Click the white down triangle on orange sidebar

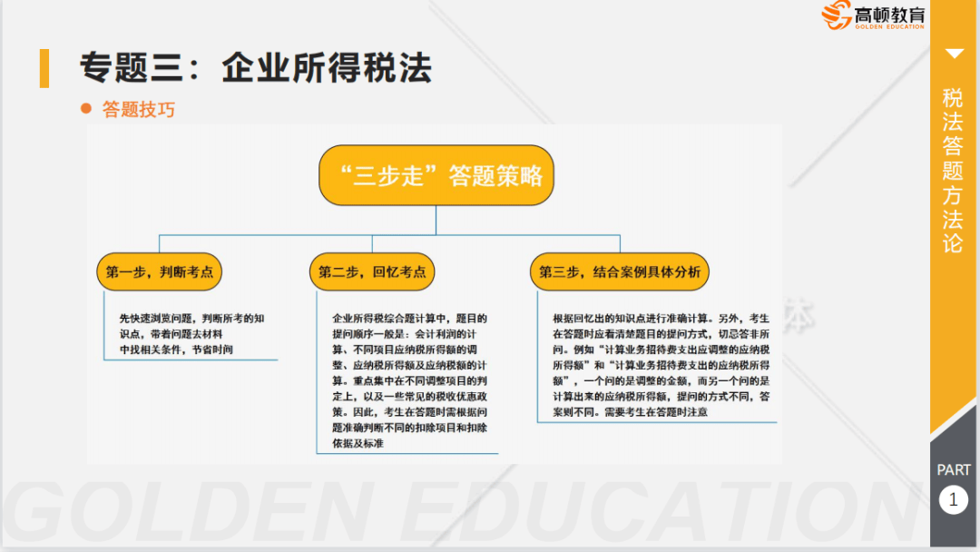click(954, 54)
